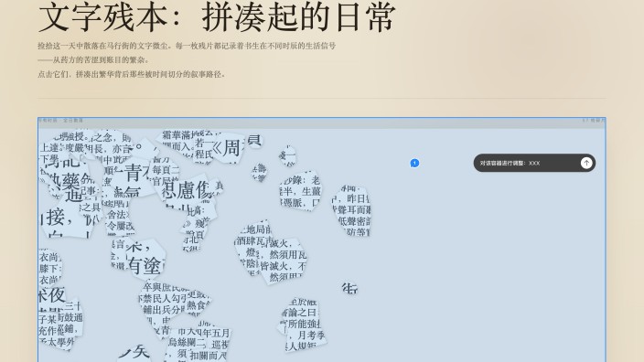Select the text fragment showing '《周'

pyautogui.click(x=228, y=147)
